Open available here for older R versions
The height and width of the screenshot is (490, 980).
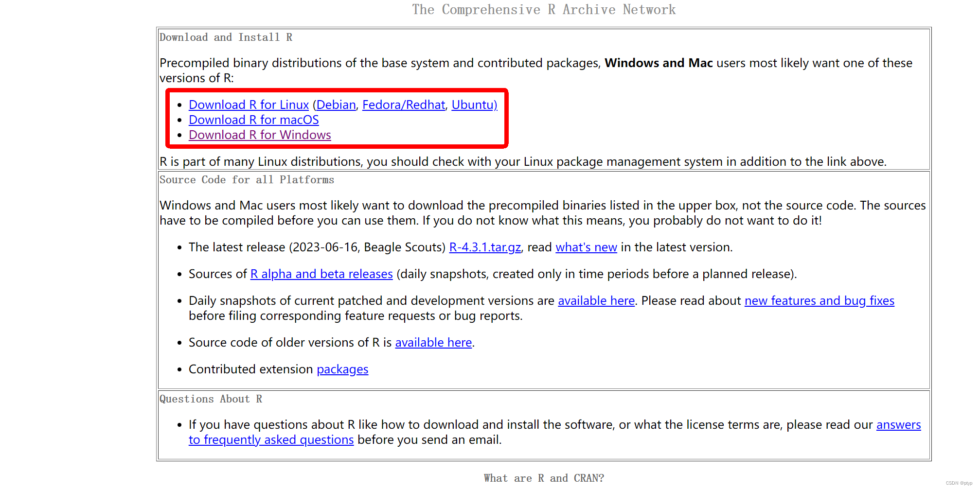(433, 342)
